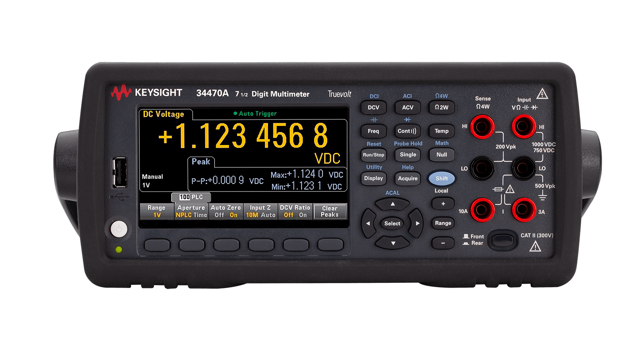Tap the 100 PLC aperture value

[191, 197]
